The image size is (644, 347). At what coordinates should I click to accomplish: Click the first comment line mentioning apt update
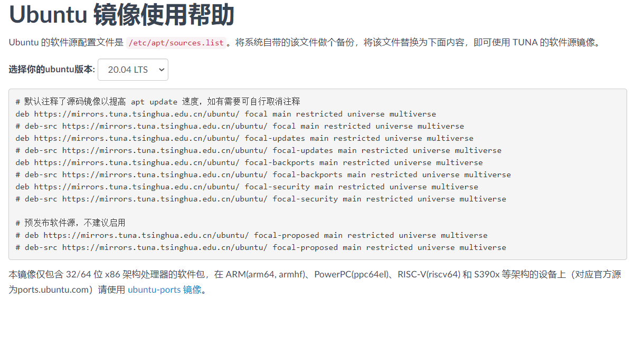pos(158,102)
